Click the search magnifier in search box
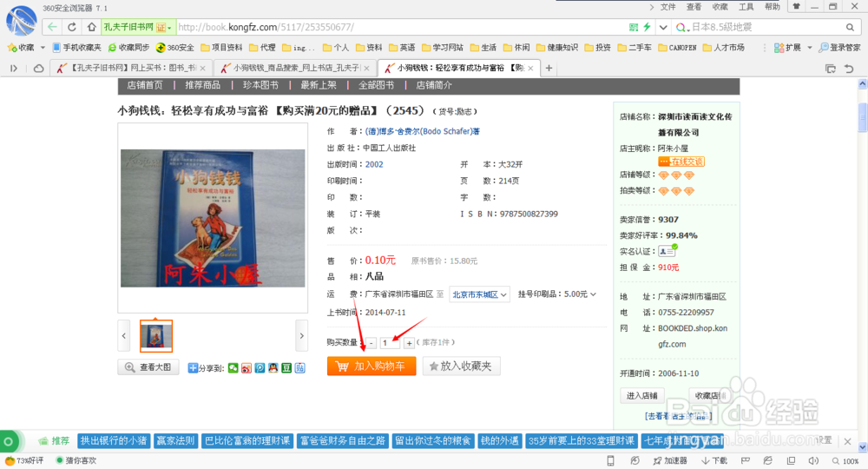Screen dimensions: 868x469 850,27
